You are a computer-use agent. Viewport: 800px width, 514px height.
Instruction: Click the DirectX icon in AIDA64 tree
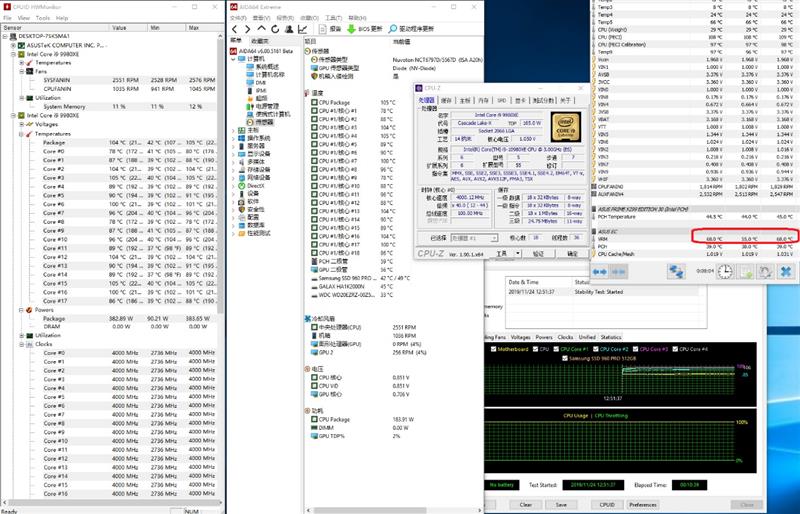(x=242, y=186)
